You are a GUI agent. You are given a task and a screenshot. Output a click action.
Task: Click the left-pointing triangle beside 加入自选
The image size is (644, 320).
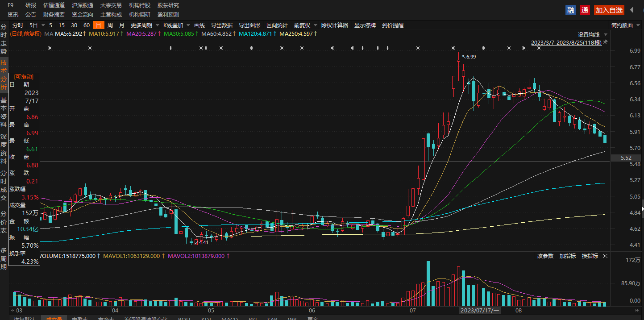(x=632, y=10)
